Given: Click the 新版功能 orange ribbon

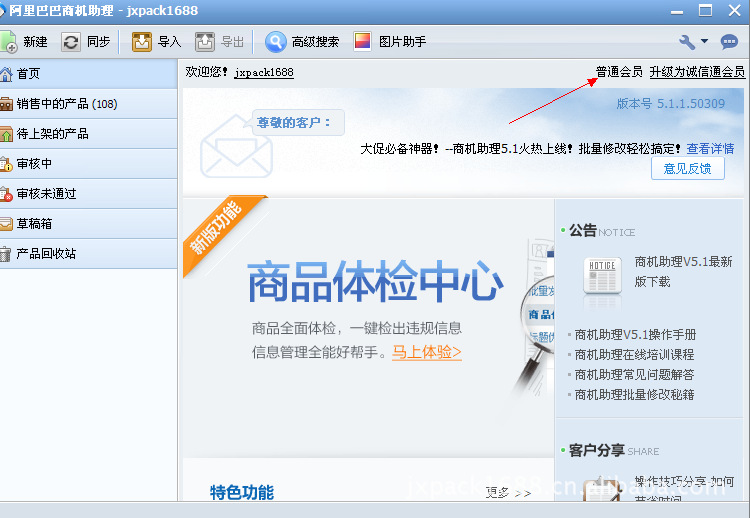Looking at the screenshot, I should pyautogui.click(x=218, y=231).
